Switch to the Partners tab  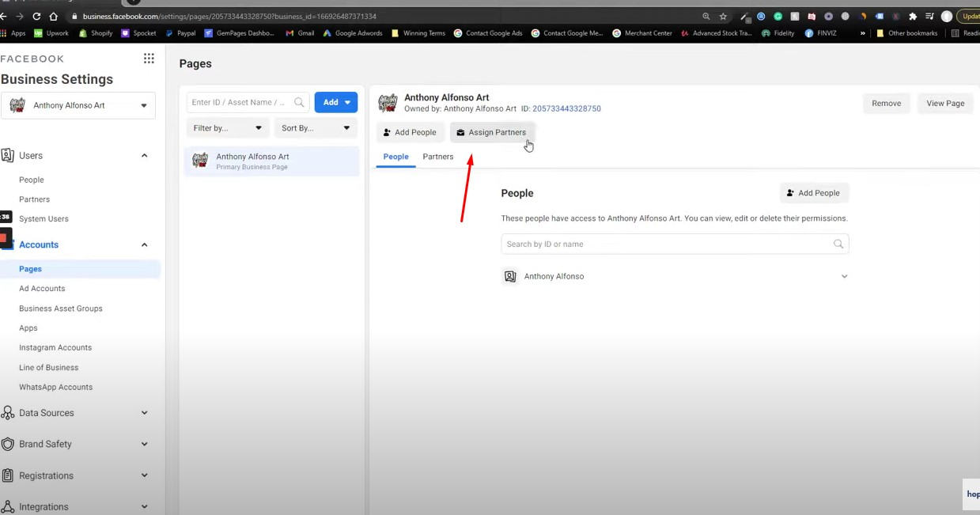[438, 157]
